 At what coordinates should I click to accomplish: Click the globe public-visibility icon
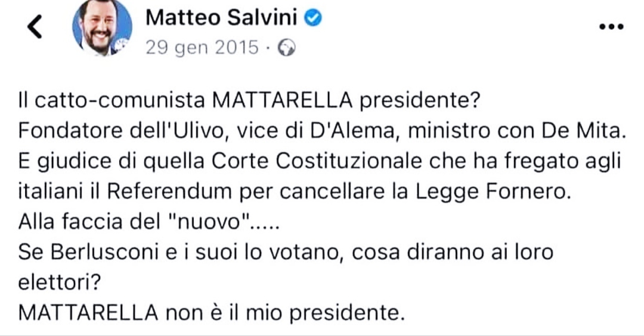287,48
